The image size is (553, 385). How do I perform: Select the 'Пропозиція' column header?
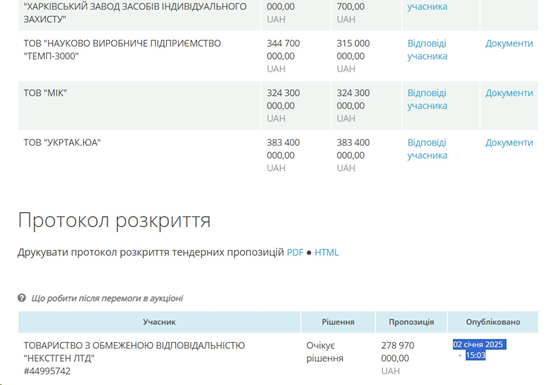pos(411,322)
